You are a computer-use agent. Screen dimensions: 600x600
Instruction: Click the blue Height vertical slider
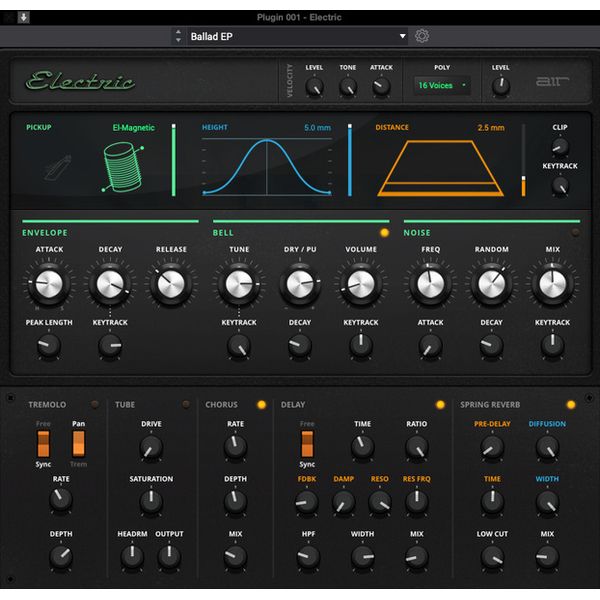350,160
